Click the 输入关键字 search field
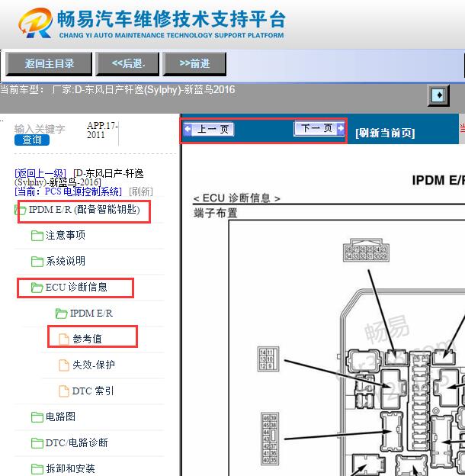Screen dimensions: 465x476 coord(40,129)
